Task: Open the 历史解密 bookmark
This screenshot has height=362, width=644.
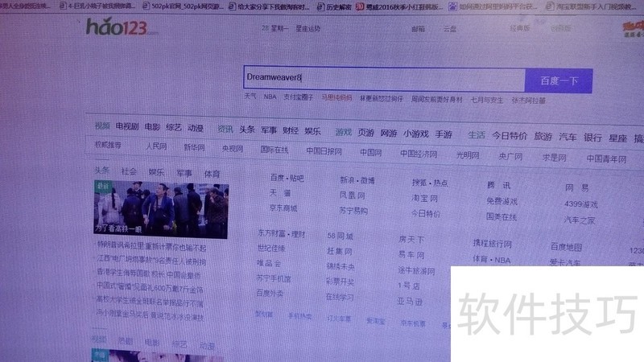Action: coord(334,6)
